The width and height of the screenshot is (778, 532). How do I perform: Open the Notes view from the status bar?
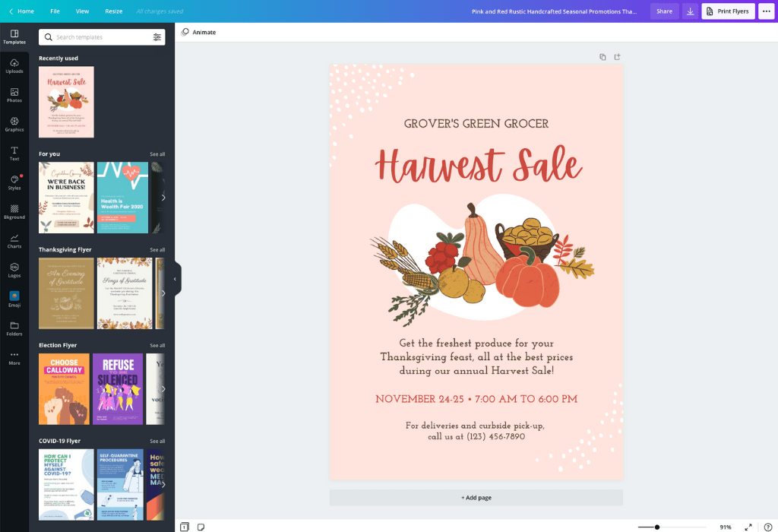coord(201,526)
